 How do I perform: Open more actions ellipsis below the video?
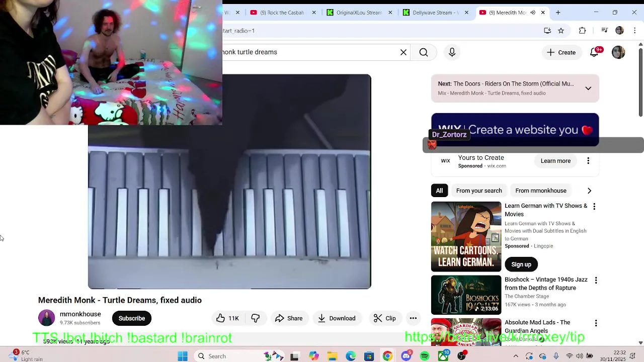(x=413, y=318)
